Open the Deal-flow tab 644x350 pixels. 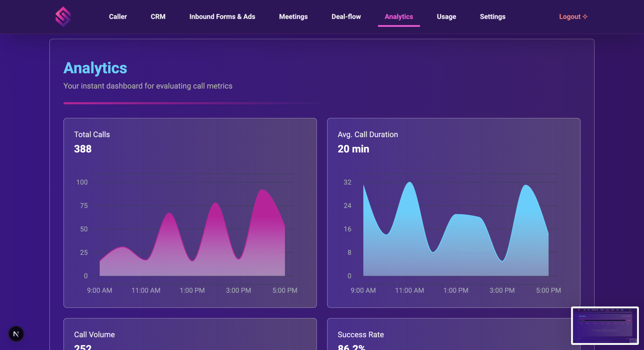click(346, 17)
